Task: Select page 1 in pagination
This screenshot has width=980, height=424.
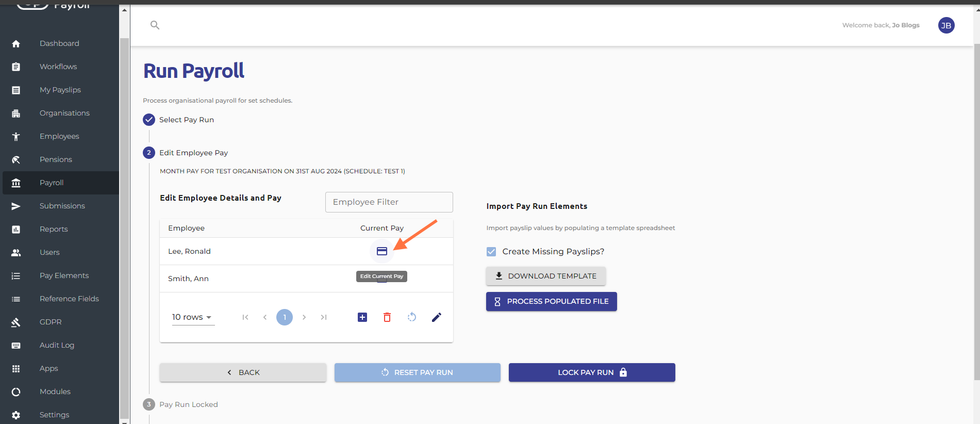Action: 285,317
